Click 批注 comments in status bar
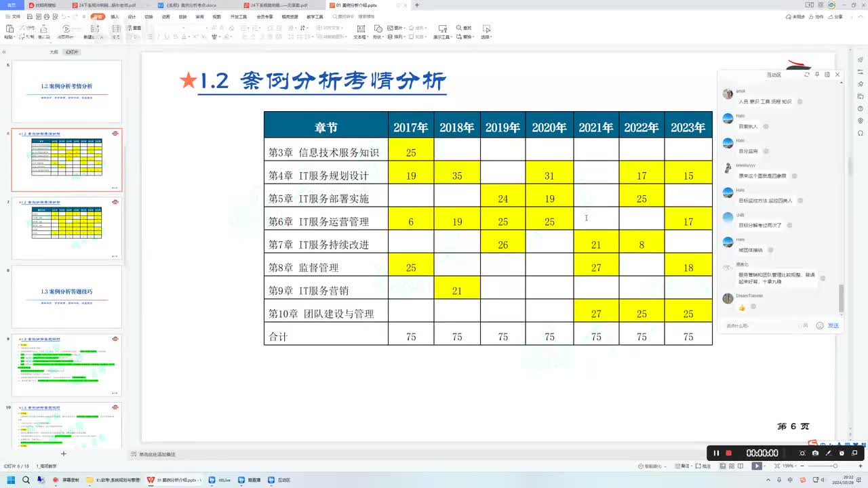This screenshot has width=868, height=488. pos(703,466)
